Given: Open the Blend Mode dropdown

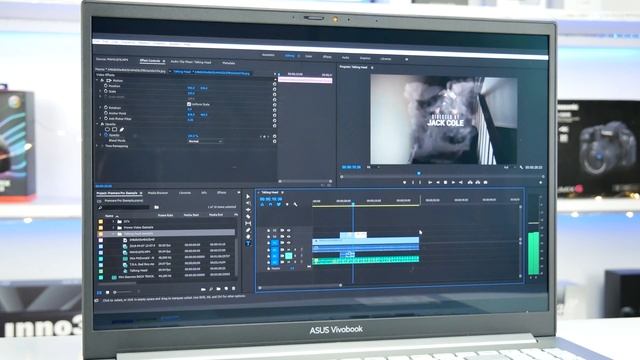Looking at the screenshot, I should point(205,141).
